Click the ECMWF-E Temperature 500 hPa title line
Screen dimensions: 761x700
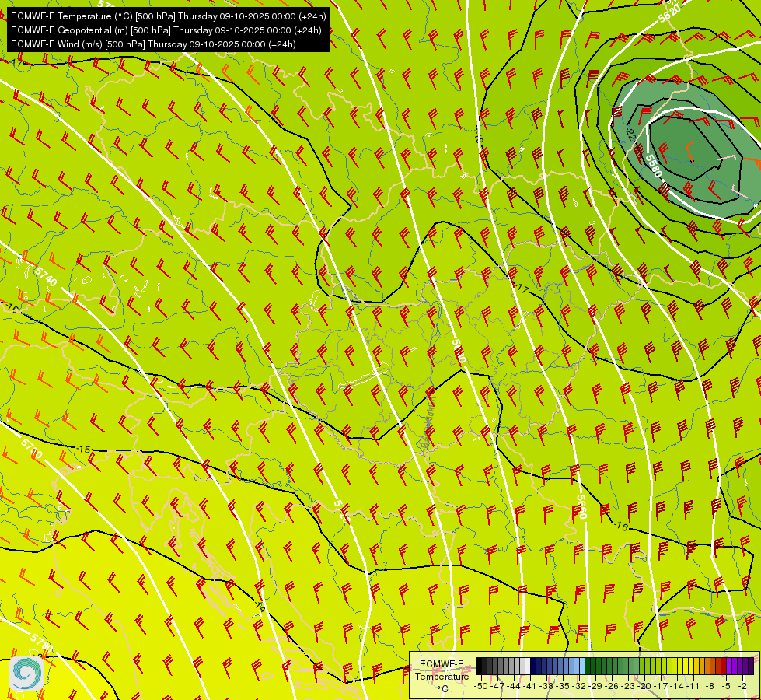pyautogui.click(x=169, y=16)
